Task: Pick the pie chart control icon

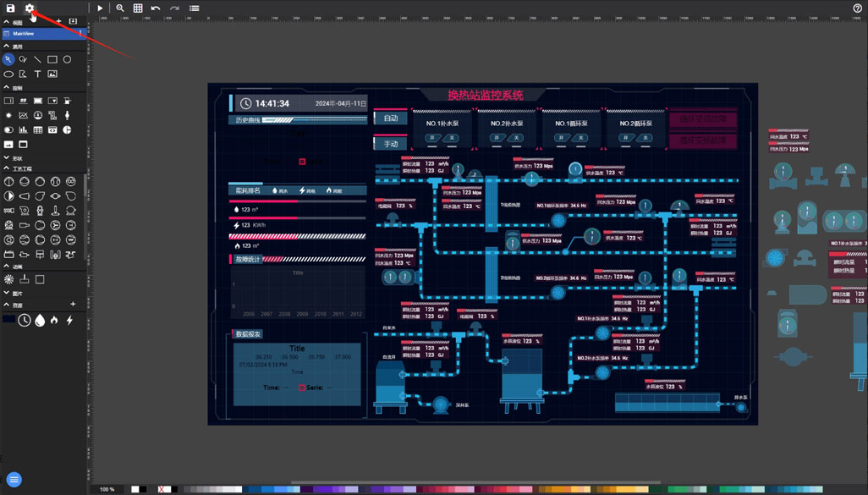Action: (x=67, y=130)
